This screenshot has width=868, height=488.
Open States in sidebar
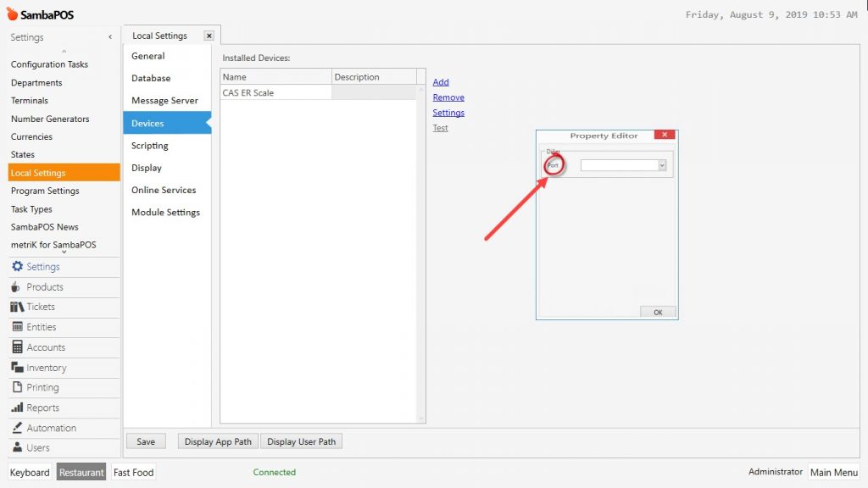[x=23, y=154]
